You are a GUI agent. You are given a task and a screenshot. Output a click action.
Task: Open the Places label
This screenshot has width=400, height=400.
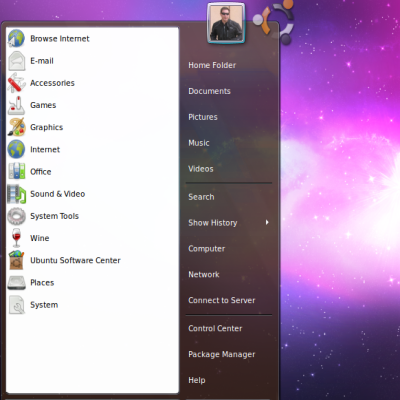(x=42, y=283)
